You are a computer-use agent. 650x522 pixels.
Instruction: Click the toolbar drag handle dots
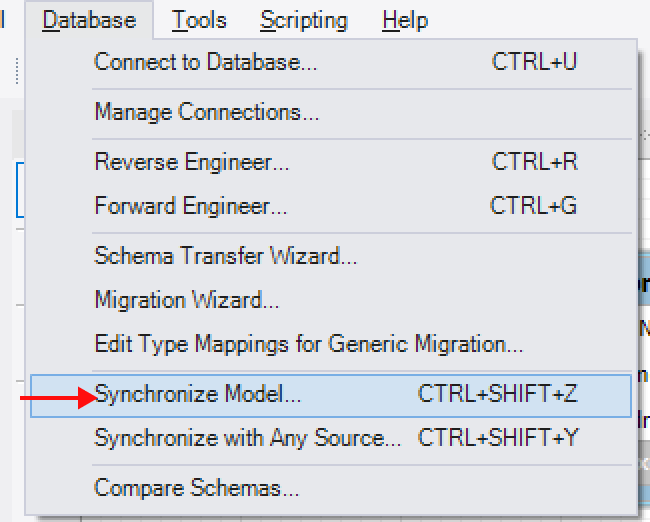coord(17,70)
